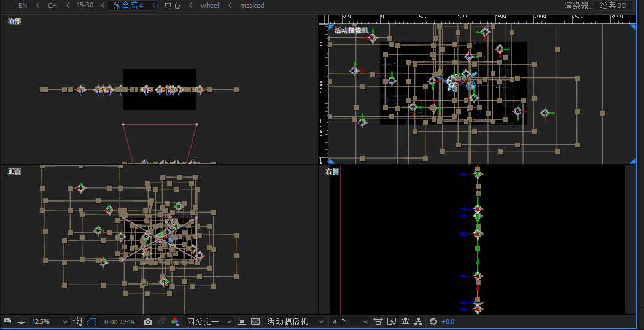Toggle mask and shape path visibility
Screen dimensions: 644x330
tap(91, 321)
